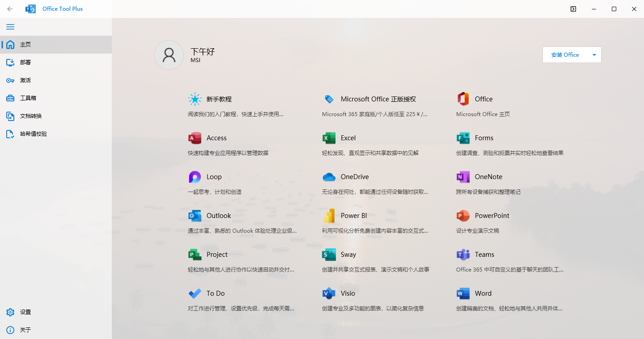This screenshot has height=339, width=644.
Task: Click the red Office logo icon
Action: pyautogui.click(x=463, y=99)
